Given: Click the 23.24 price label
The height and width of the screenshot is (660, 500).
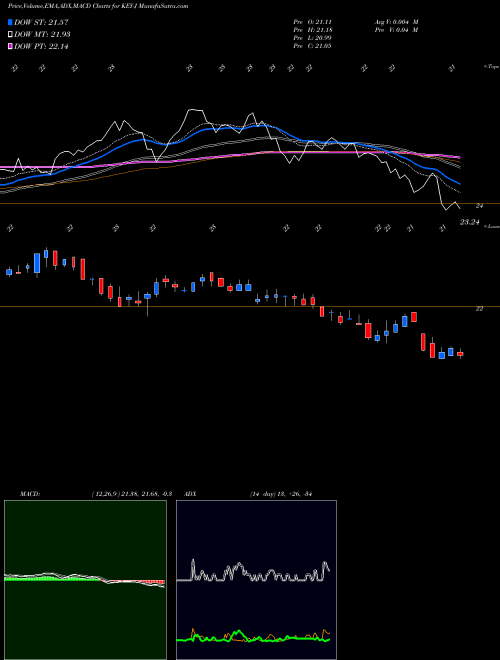Looking at the screenshot, I should pyautogui.click(x=470, y=222).
